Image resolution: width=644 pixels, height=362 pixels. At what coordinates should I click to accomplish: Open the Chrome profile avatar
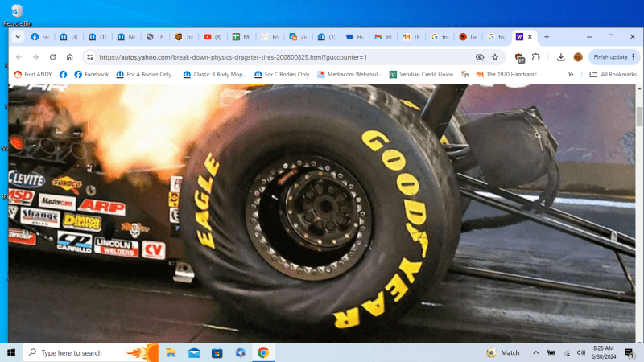578,57
